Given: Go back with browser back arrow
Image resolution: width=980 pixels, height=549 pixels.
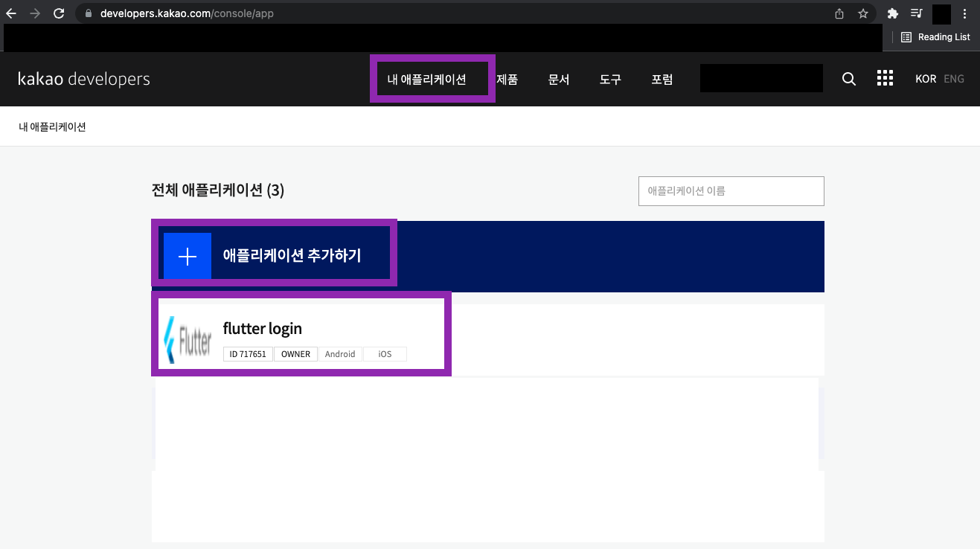Looking at the screenshot, I should click(10, 13).
